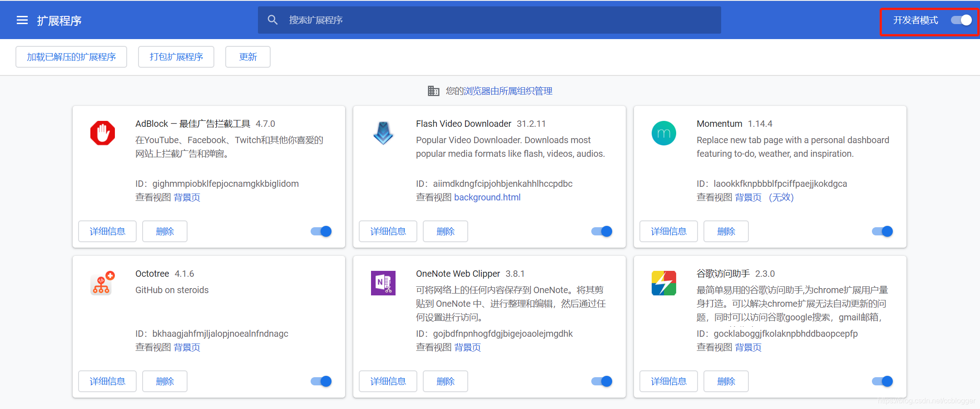Click the Momentum teal circle icon
The height and width of the screenshot is (409, 980).
click(x=664, y=133)
